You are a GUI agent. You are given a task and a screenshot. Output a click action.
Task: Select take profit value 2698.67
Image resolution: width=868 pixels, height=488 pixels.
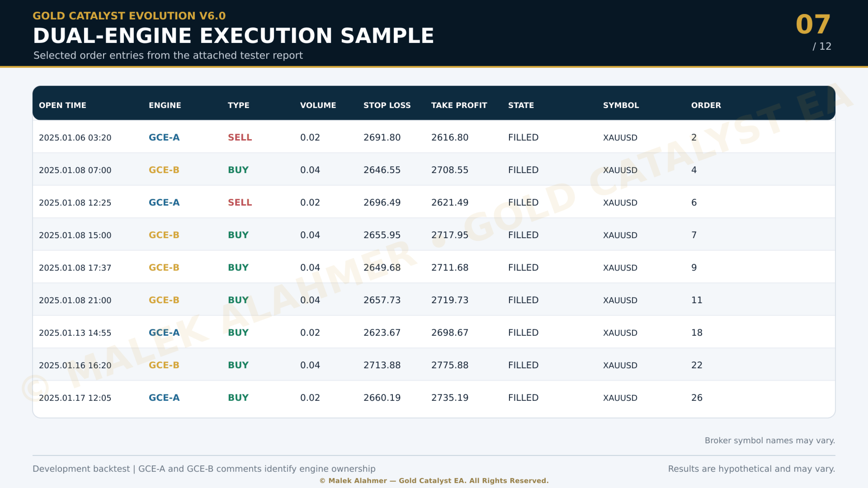(450, 333)
